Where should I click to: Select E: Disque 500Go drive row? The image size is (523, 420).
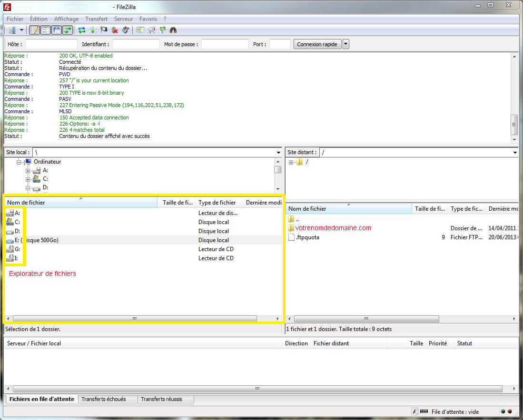143,240
